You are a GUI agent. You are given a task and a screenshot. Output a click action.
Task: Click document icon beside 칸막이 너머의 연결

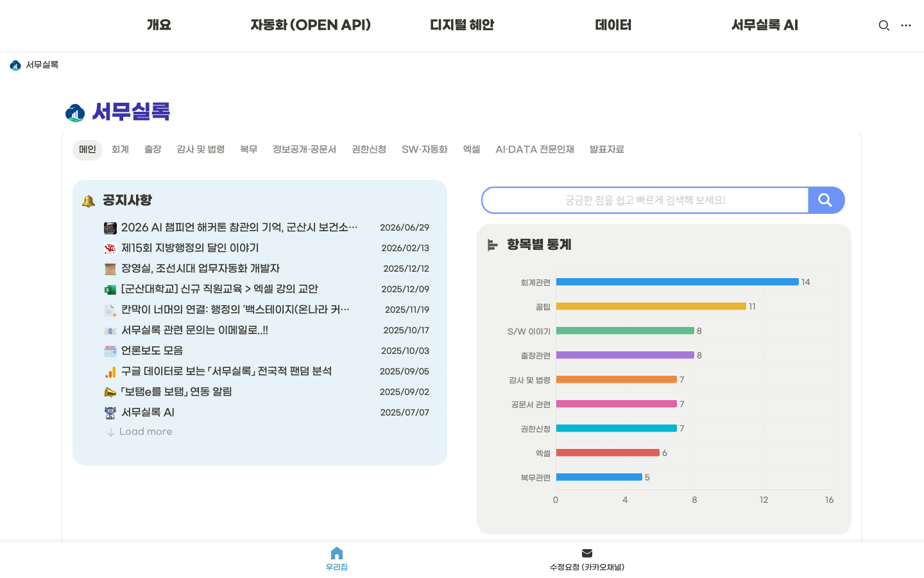point(110,310)
